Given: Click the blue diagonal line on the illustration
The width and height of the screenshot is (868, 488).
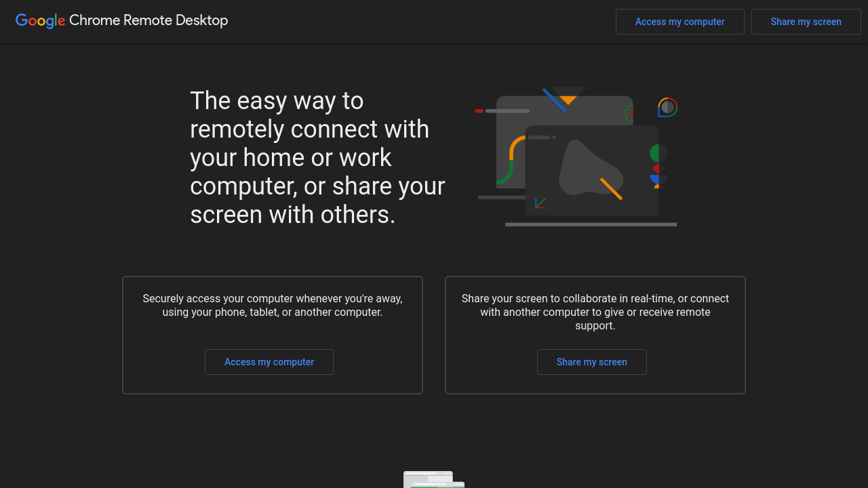Looking at the screenshot, I should coord(554,100).
